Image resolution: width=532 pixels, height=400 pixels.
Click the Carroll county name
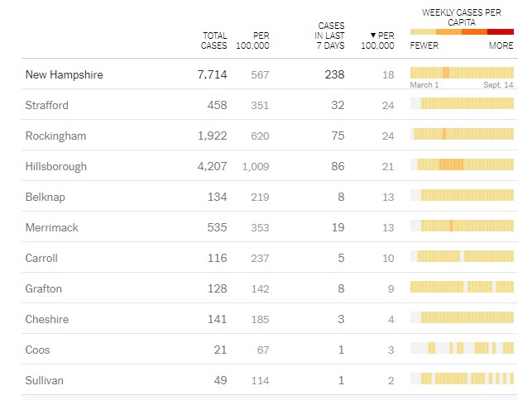41,259
